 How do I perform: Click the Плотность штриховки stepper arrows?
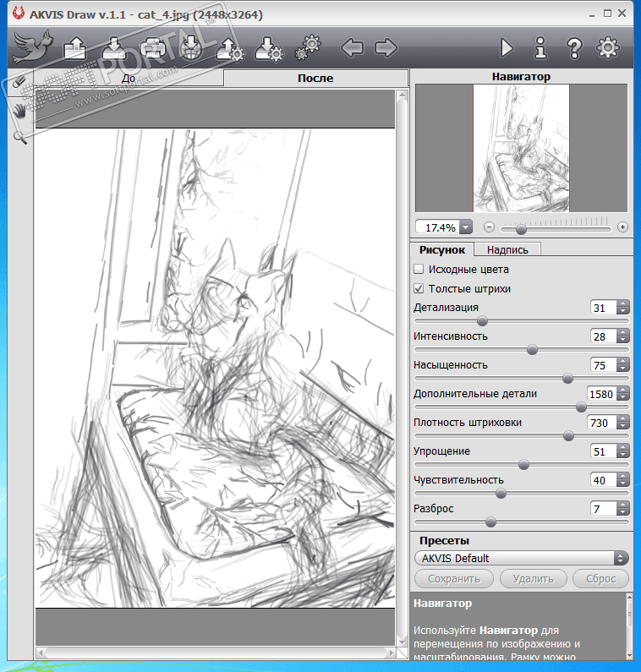click(623, 423)
